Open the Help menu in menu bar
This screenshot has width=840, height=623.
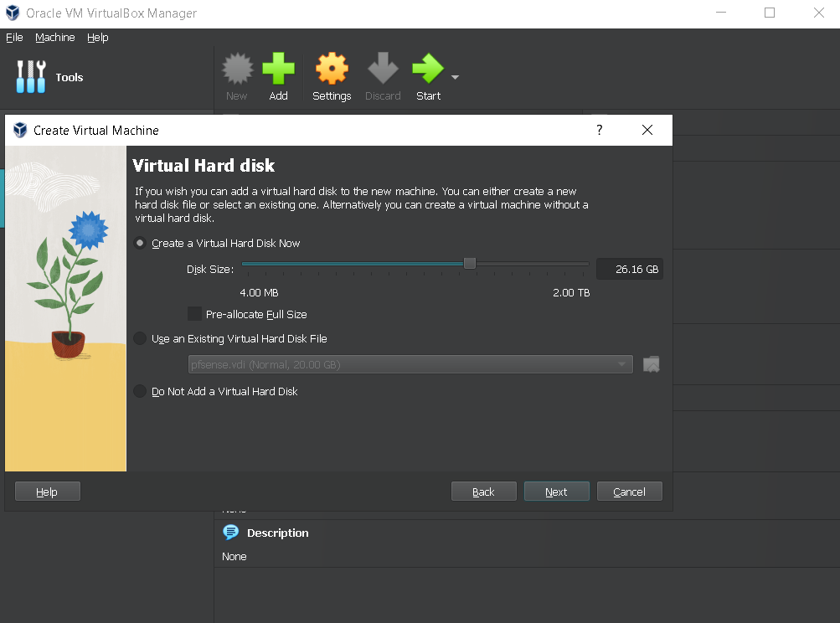tap(97, 38)
